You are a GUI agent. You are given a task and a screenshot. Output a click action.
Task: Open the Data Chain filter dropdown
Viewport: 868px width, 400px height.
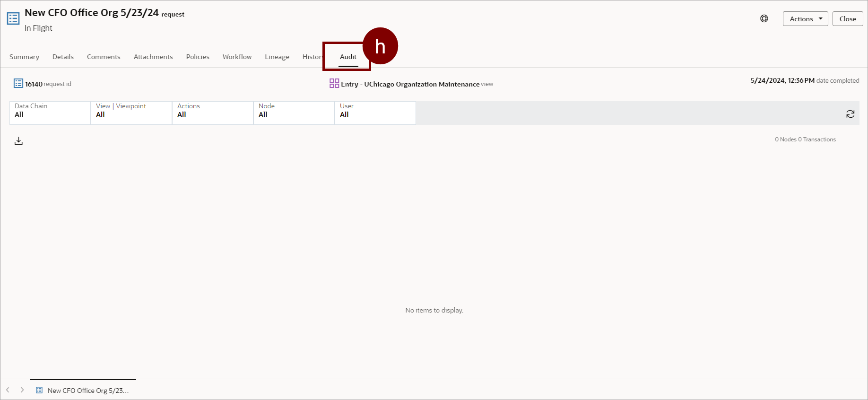[x=50, y=113]
